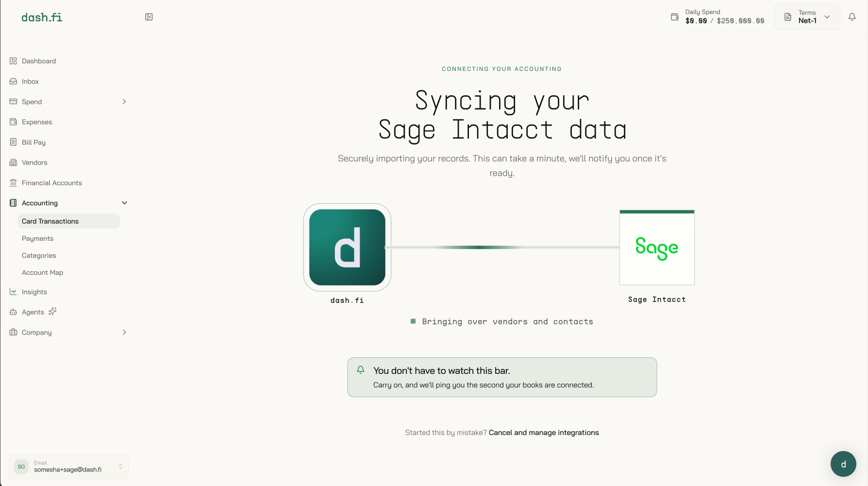Go to Dashboard in the sidebar
The width and height of the screenshot is (868, 486).
coord(39,61)
